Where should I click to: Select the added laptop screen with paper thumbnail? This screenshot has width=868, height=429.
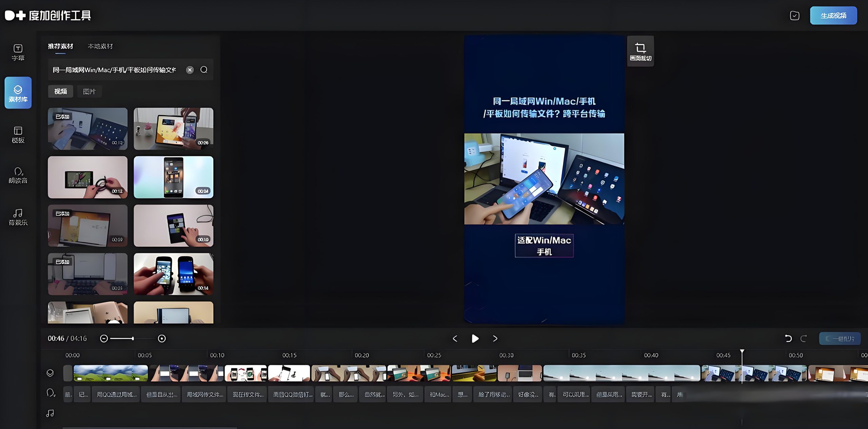coord(87,226)
